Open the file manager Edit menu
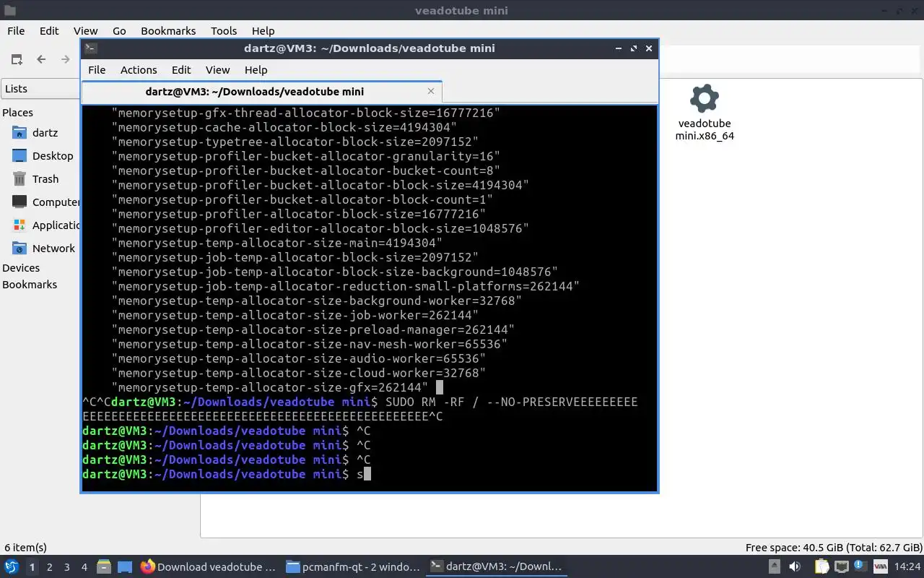924x578 pixels. [x=49, y=31]
